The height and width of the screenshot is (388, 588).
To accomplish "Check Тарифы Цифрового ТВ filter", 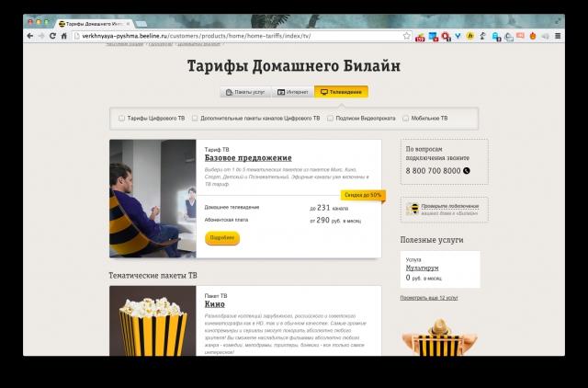I will tap(121, 119).
